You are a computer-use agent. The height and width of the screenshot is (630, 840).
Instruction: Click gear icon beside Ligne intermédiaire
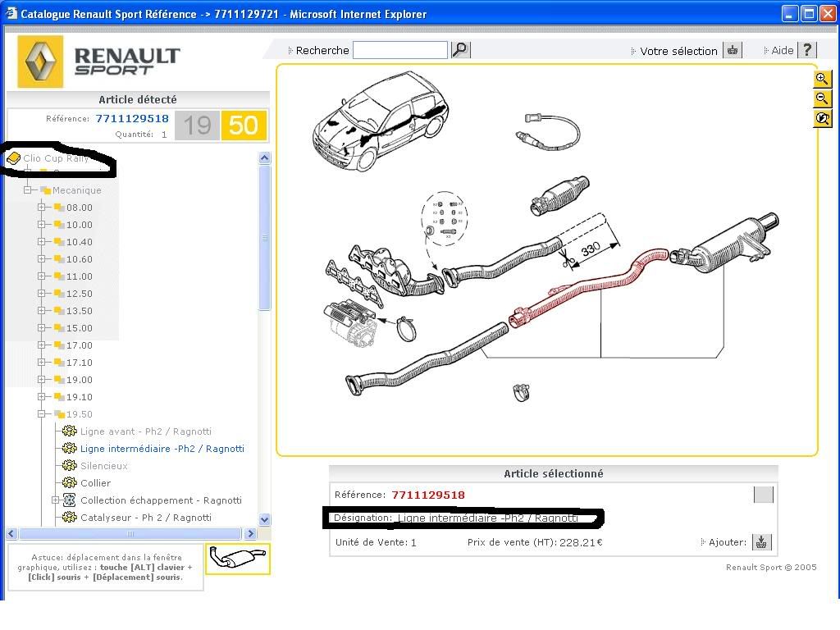(x=69, y=448)
